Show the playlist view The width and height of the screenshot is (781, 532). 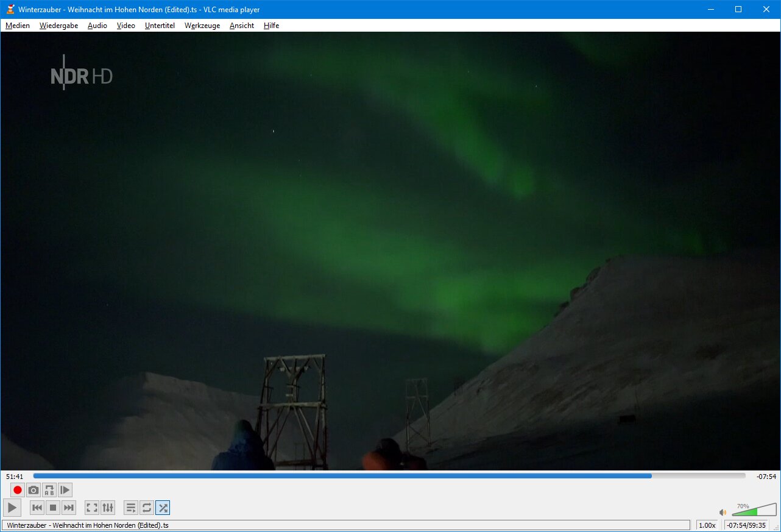click(131, 508)
